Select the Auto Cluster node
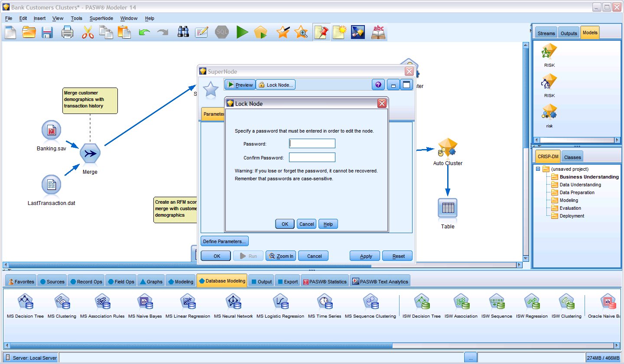Viewport: 624px width, 364px height. click(447, 148)
